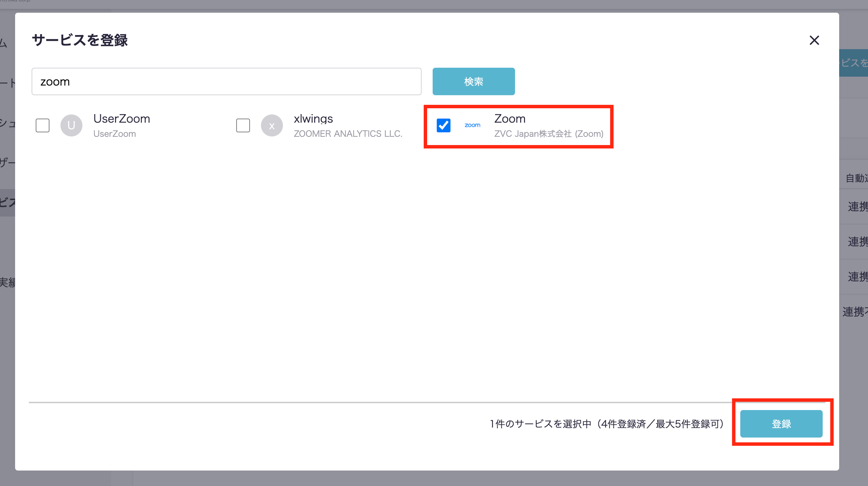Select the xlwings service name
Viewport: 868px width, 486px height.
click(x=313, y=119)
